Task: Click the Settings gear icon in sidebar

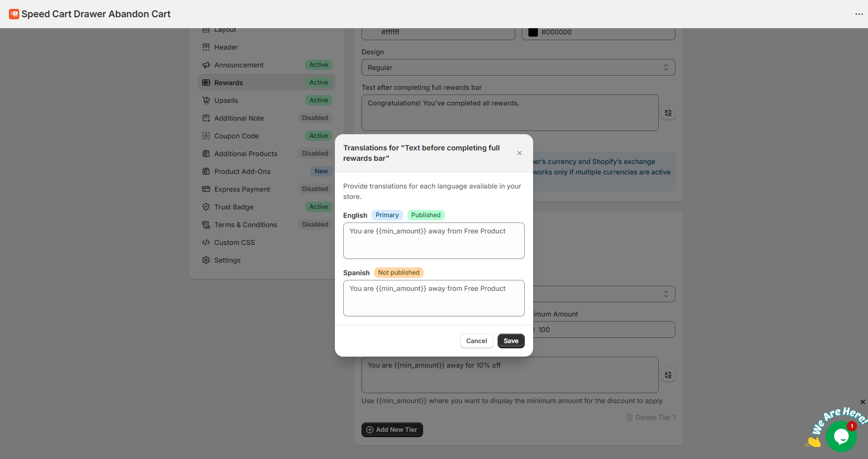Action: click(x=206, y=260)
